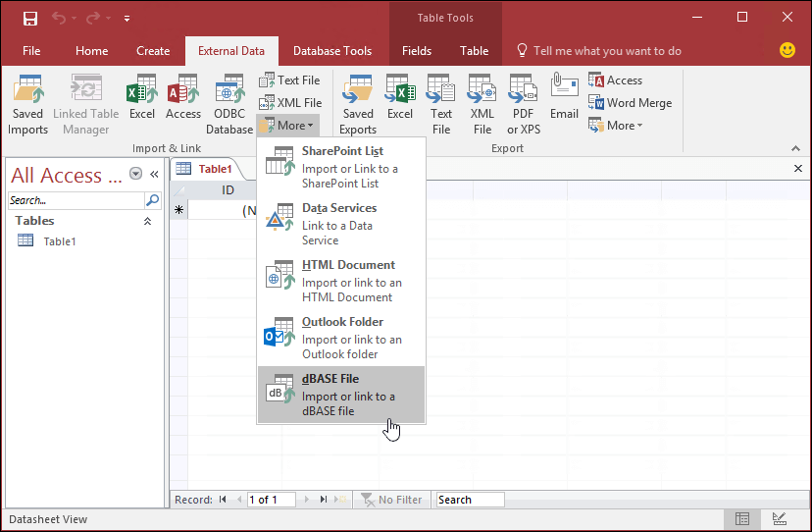Click the PDF or XPS export icon
Image resolution: width=812 pixels, height=532 pixels.
click(x=524, y=104)
